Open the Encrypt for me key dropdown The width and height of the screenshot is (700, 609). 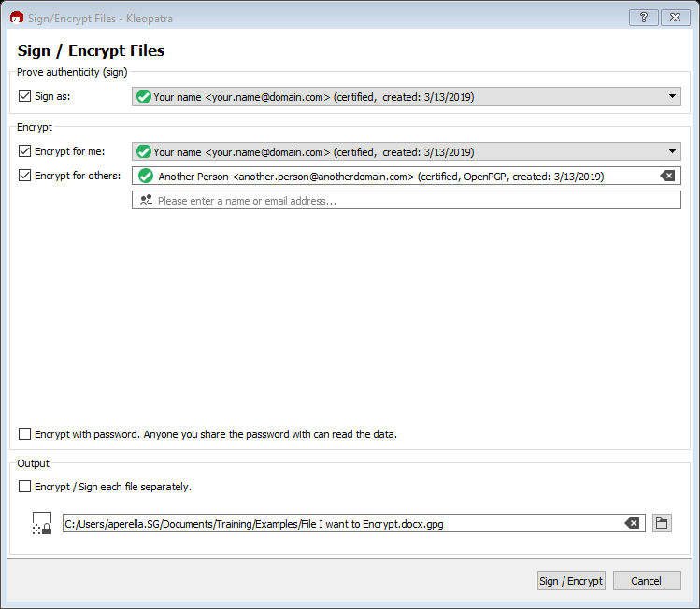[x=672, y=151]
